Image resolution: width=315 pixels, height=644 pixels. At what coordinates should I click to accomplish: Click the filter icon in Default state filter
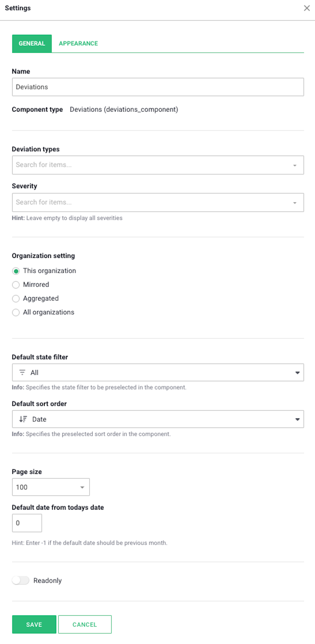(22, 372)
